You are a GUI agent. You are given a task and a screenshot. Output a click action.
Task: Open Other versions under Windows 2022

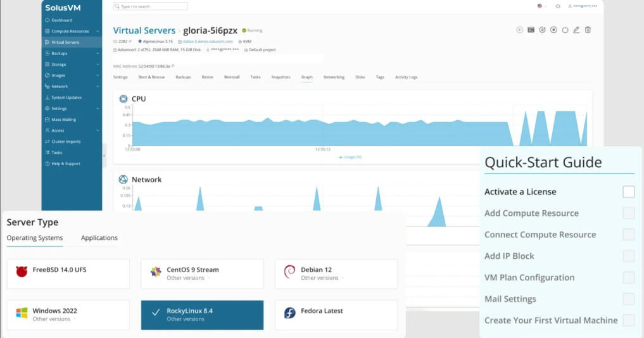53,319
